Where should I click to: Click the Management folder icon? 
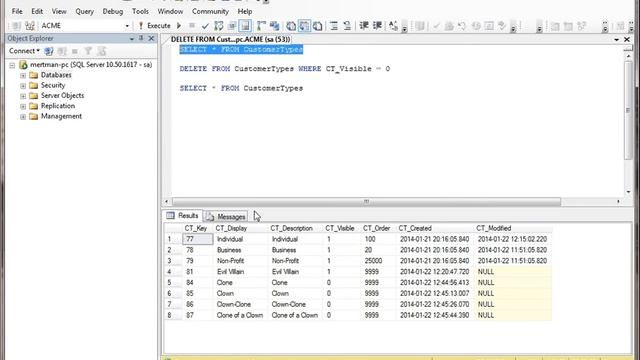click(x=34, y=116)
